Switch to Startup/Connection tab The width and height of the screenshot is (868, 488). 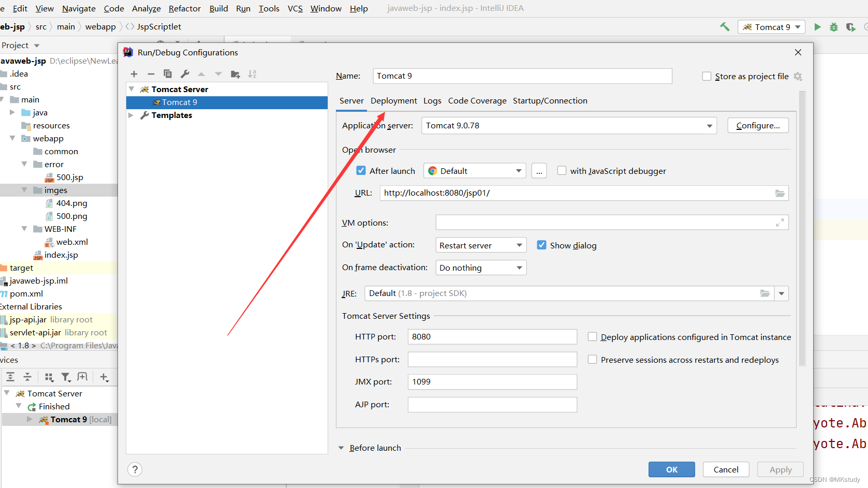click(x=550, y=100)
